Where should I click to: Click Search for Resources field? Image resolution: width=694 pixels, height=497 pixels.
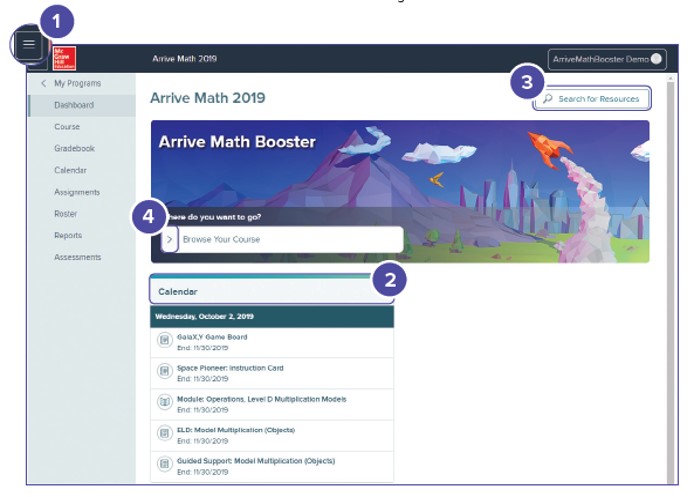(592, 98)
